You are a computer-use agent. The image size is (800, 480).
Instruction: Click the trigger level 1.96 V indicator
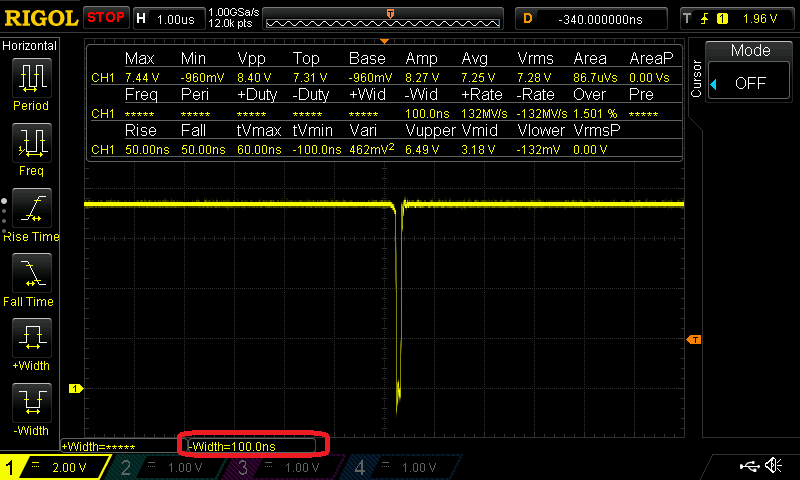(738, 18)
